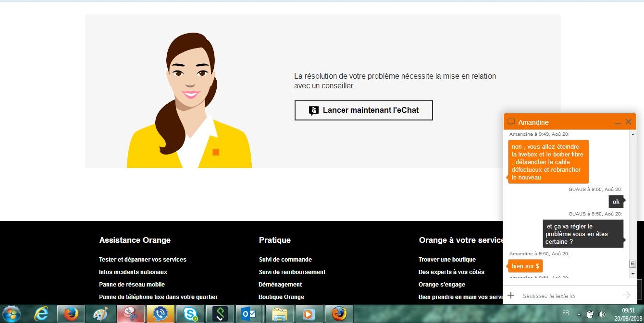Open Internet Explorer from the taskbar
This screenshot has height=323, width=644.
(41, 314)
